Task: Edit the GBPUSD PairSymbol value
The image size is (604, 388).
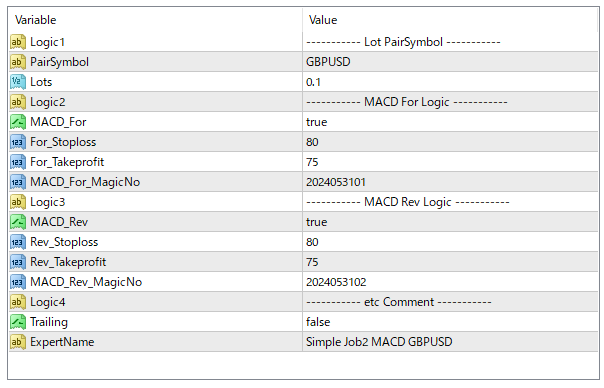Action: (x=450, y=62)
